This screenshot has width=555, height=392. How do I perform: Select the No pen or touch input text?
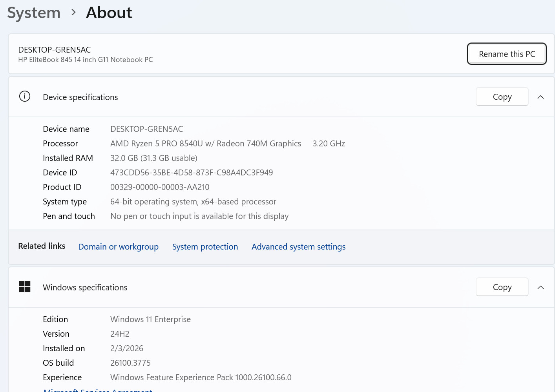199,216
